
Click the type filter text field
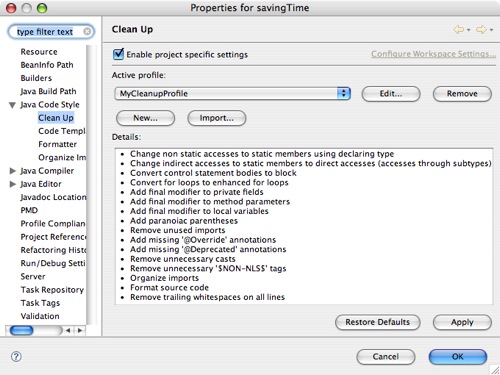tap(51, 32)
